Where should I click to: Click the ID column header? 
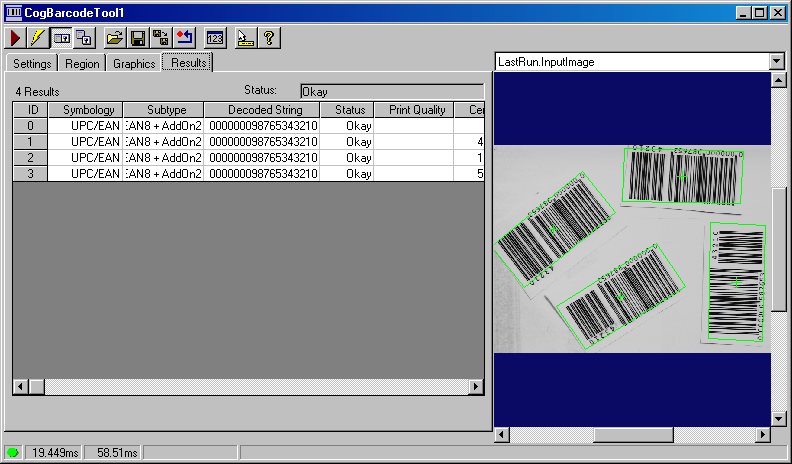pos(30,110)
